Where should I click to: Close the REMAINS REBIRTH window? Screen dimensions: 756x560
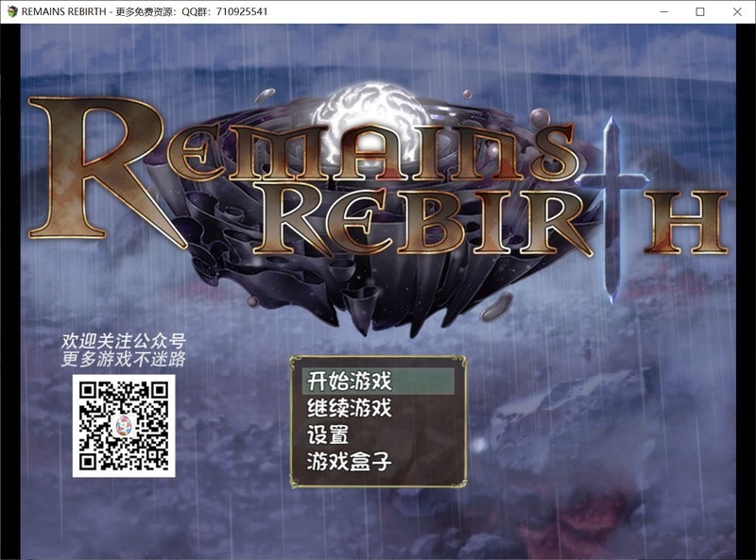click(737, 11)
